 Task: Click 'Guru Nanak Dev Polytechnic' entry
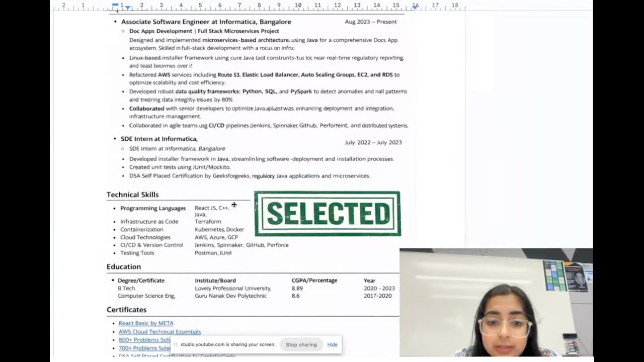click(231, 296)
